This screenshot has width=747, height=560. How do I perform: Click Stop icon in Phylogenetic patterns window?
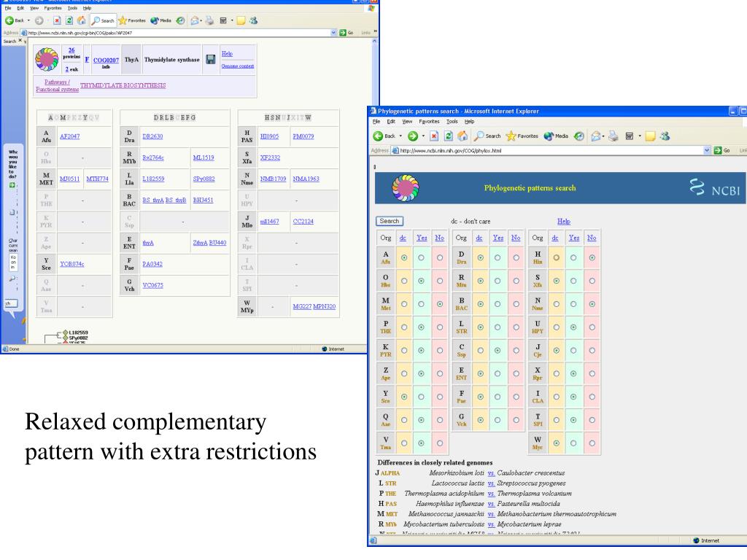point(434,136)
